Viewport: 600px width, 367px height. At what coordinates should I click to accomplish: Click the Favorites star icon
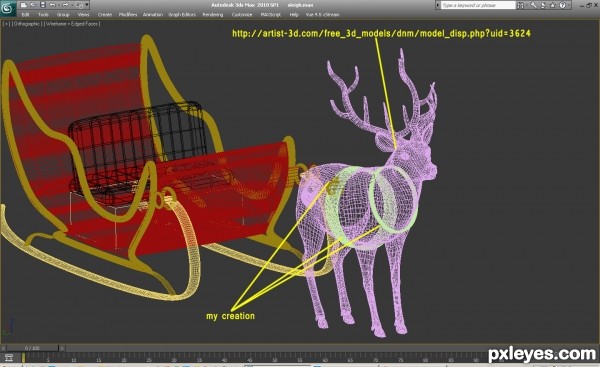click(553, 5)
